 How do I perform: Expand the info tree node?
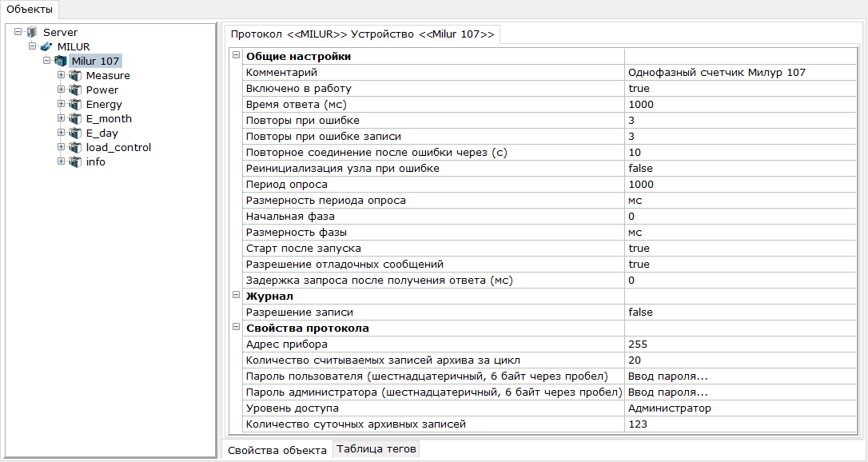pyautogui.click(x=61, y=161)
